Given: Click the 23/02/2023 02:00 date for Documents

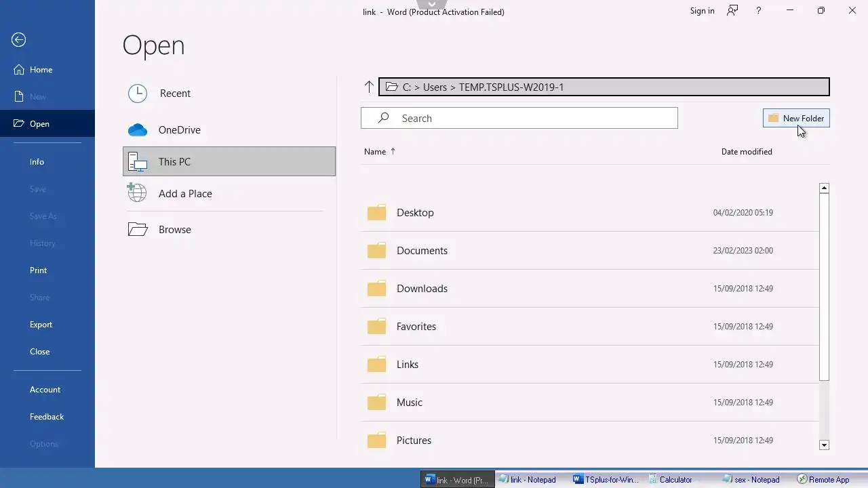Looking at the screenshot, I should tap(743, 251).
